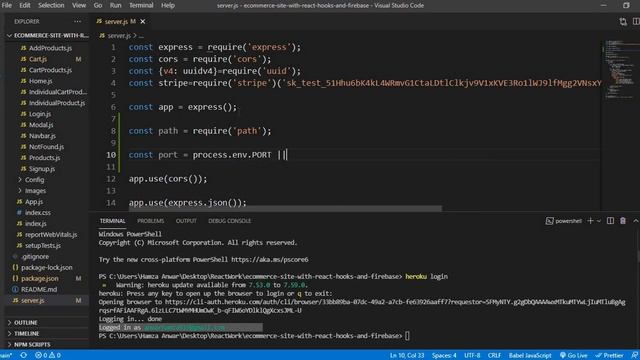
Task: Change language mode Babel JavaScript
Action: (x=530, y=356)
